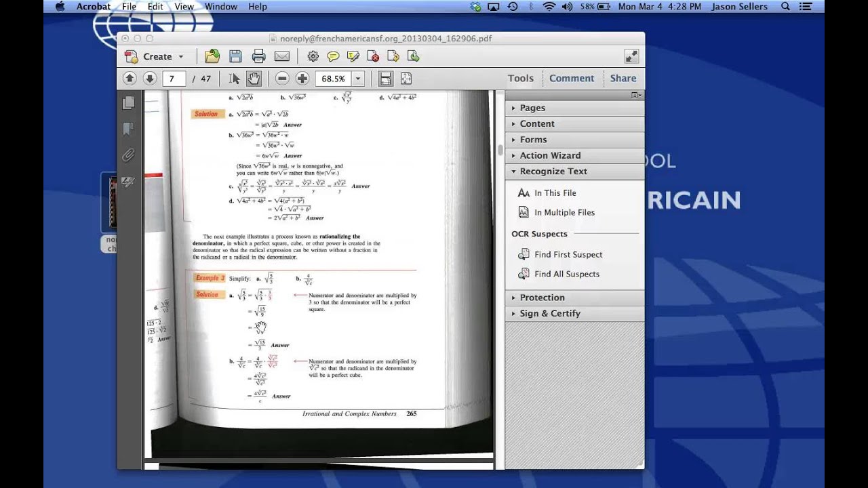Click the Wi-Fi status icon
Viewport: 868px width, 488px height.
549,6
